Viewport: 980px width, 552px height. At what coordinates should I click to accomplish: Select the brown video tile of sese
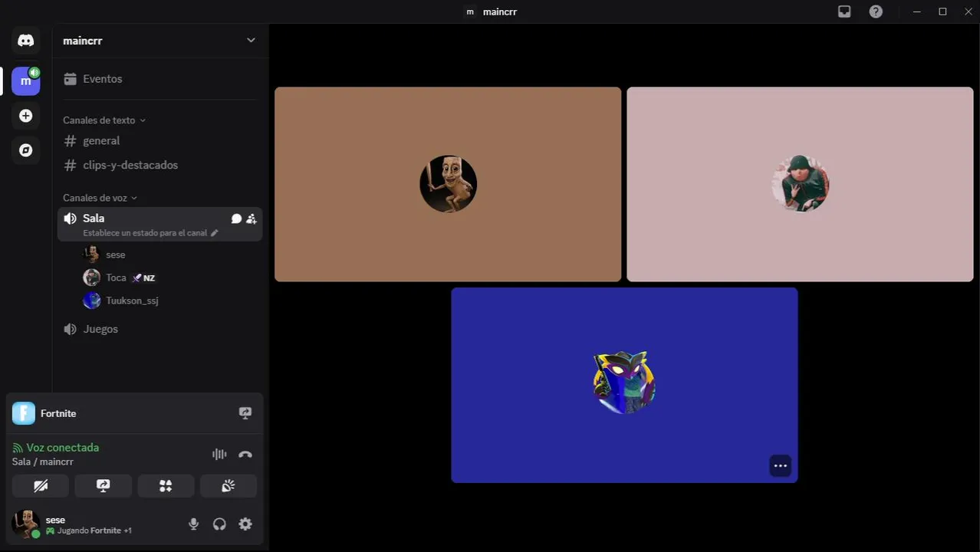pyautogui.click(x=448, y=184)
